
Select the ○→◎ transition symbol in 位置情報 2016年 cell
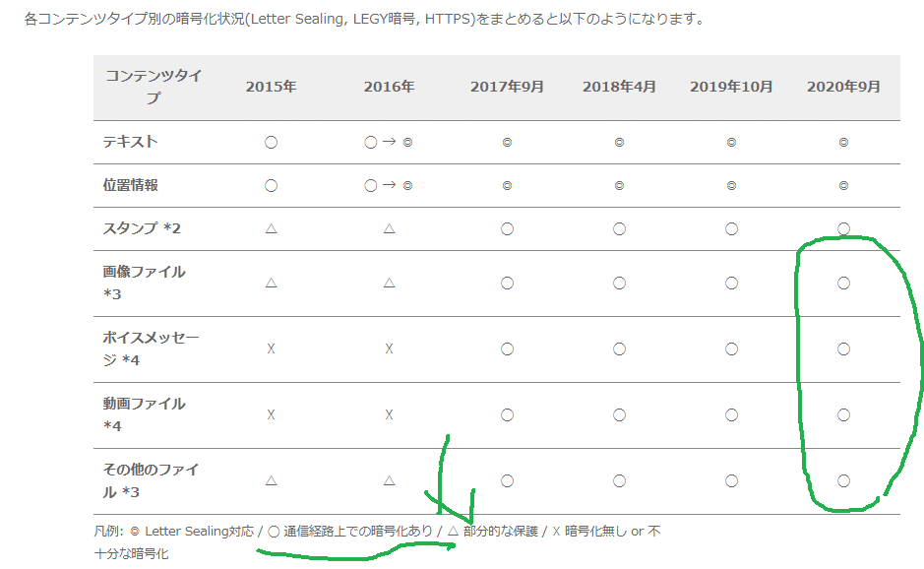[x=389, y=185]
